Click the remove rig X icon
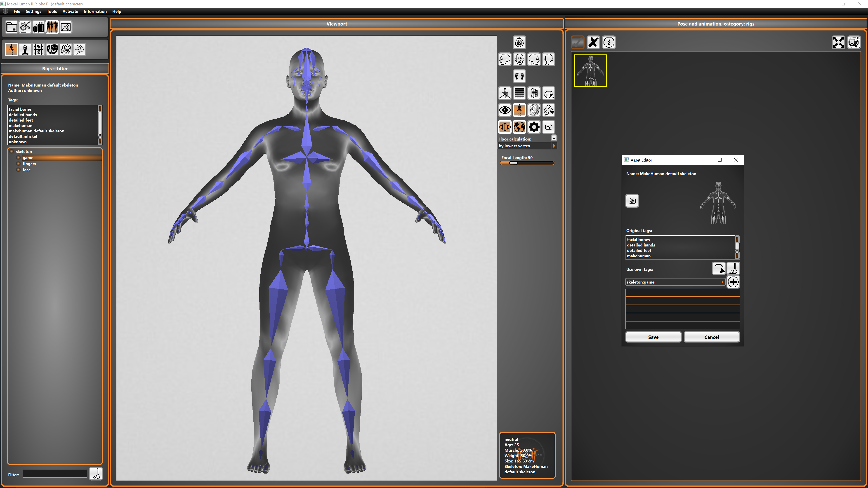This screenshot has width=868, height=488. click(x=593, y=42)
